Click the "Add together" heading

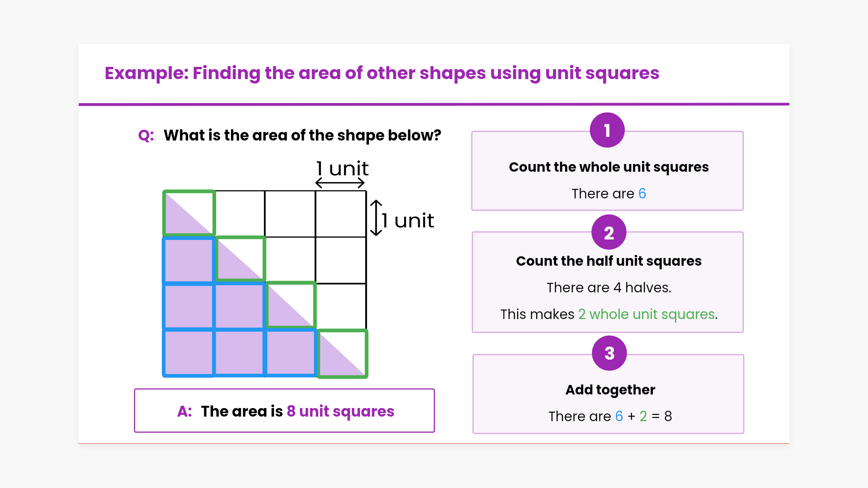610,390
